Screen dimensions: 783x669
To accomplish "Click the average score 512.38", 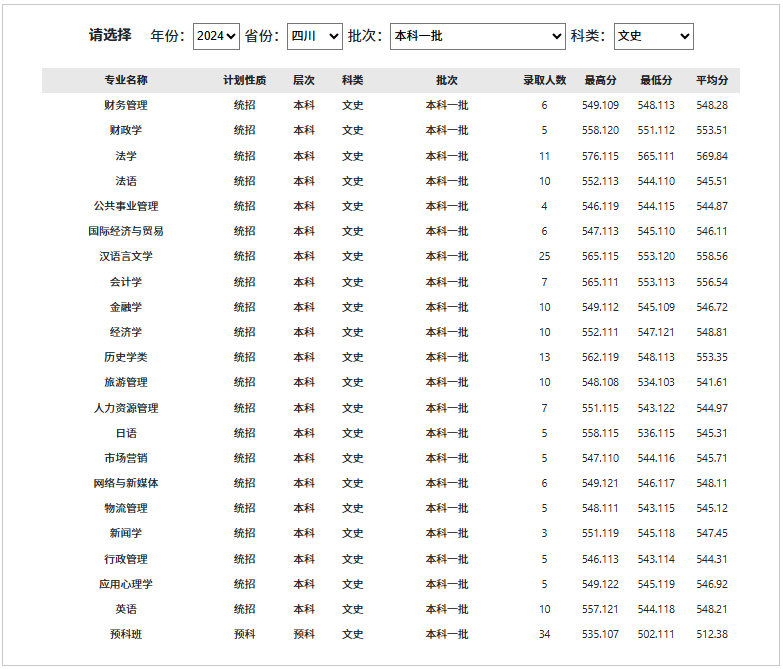I will point(712,635).
